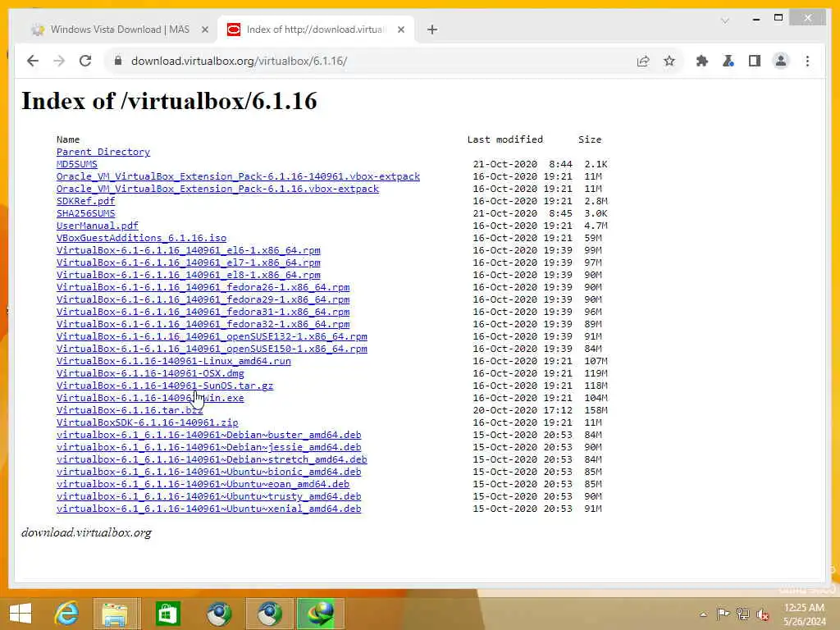Click the network tray icon
The height and width of the screenshot is (630, 840).
click(x=742, y=614)
